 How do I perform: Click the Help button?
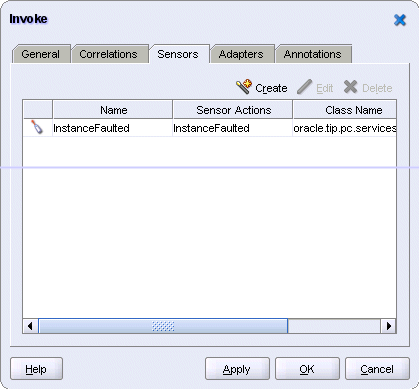click(x=36, y=369)
